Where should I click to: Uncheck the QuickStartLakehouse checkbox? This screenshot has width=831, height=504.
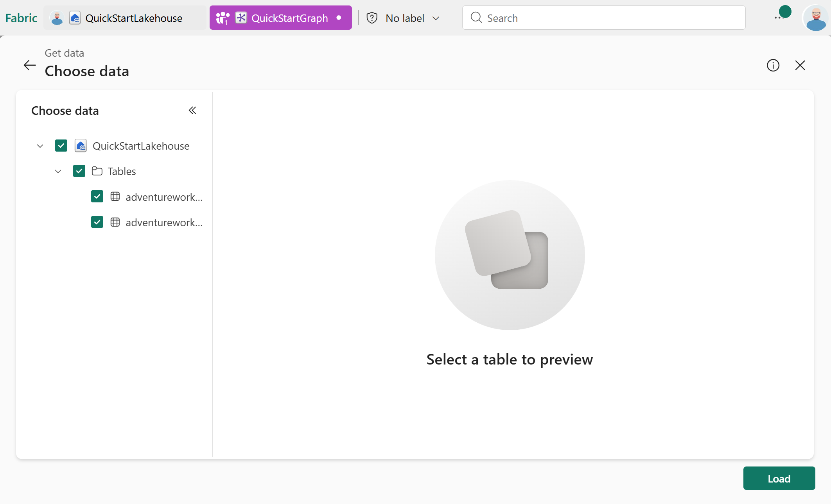click(x=61, y=146)
